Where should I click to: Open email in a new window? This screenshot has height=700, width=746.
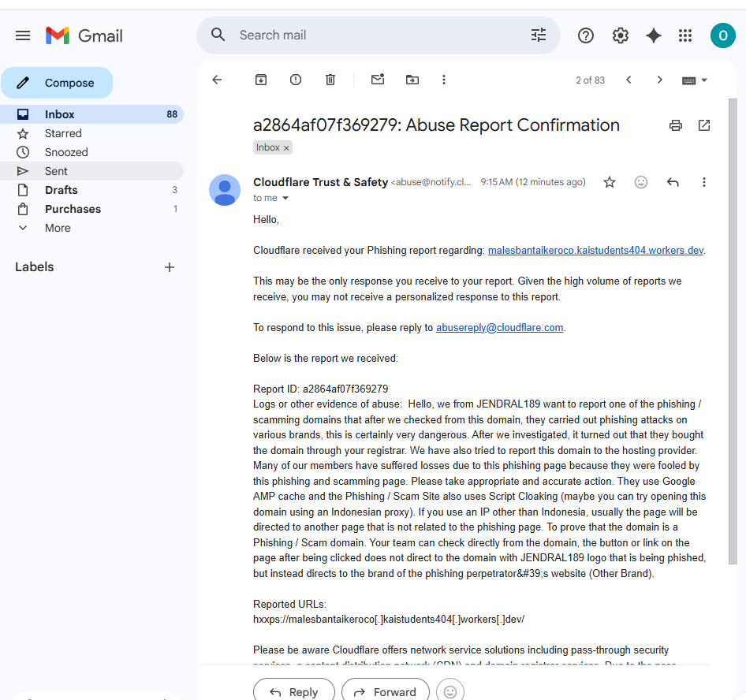point(704,125)
